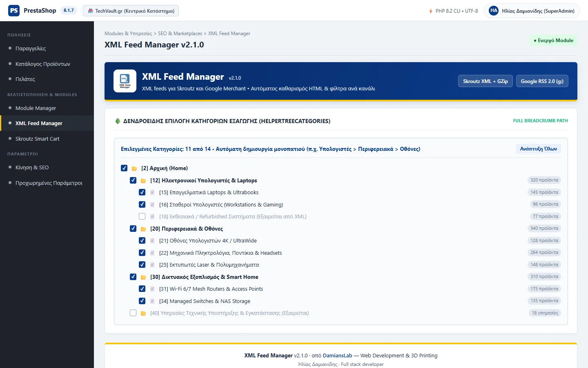Click the 8.1.7 version badge
This screenshot has width=588, height=368.
pyautogui.click(x=69, y=11)
